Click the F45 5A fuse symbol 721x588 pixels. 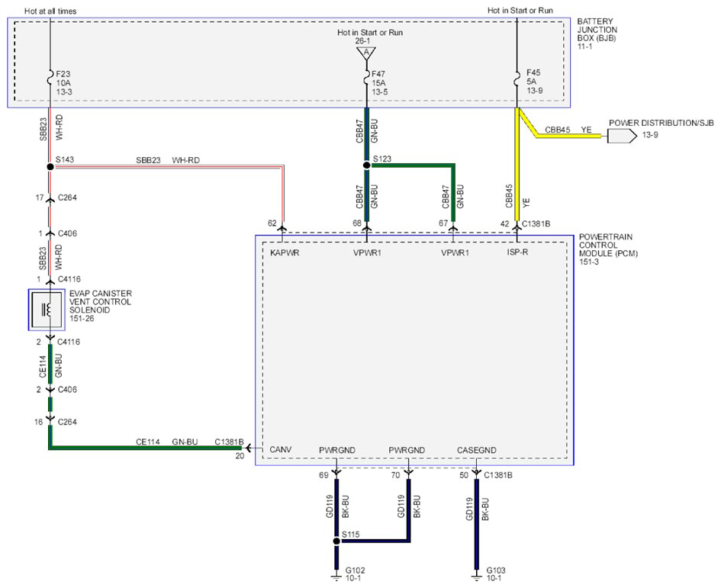tap(517, 78)
